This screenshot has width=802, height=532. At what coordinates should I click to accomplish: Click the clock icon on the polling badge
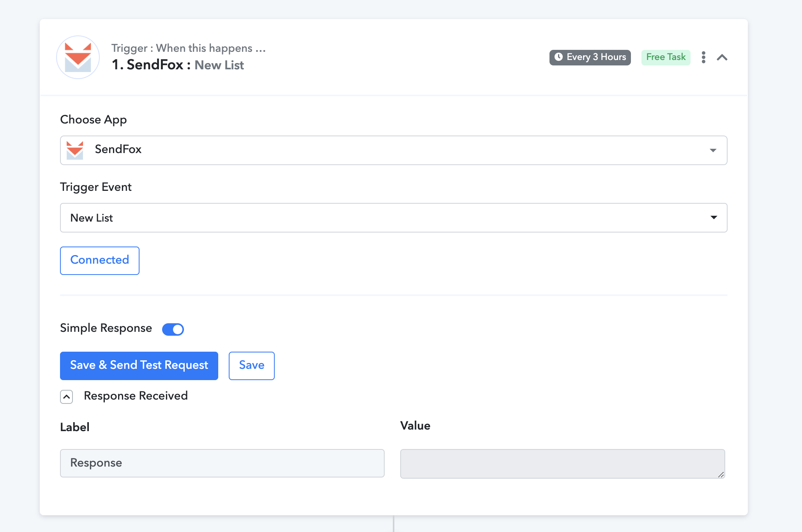pyautogui.click(x=558, y=57)
